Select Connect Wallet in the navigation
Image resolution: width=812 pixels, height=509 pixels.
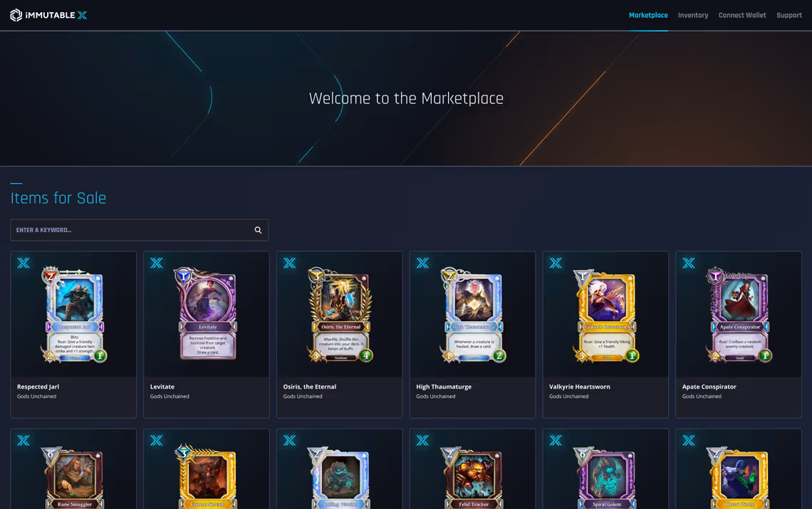click(x=742, y=15)
